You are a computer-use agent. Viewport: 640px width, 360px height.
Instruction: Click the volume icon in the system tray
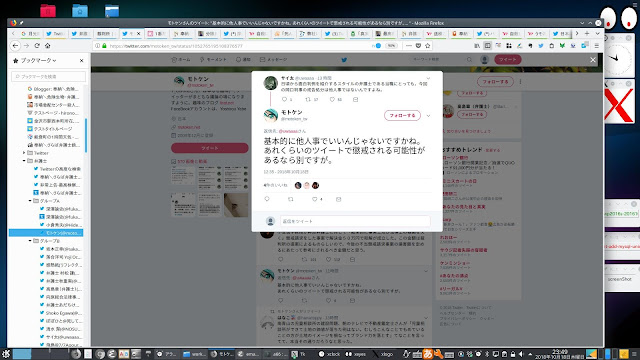pos(521,354)
